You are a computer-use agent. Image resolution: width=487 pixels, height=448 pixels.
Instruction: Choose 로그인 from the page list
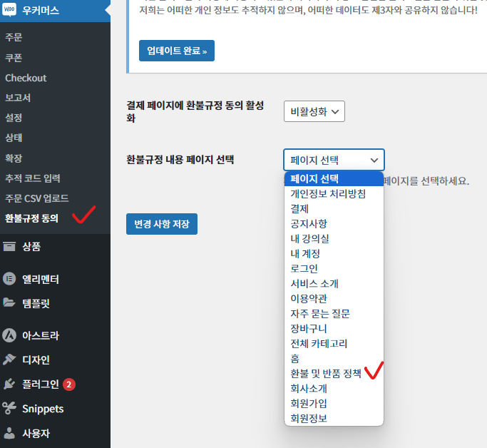pos(334,268)
